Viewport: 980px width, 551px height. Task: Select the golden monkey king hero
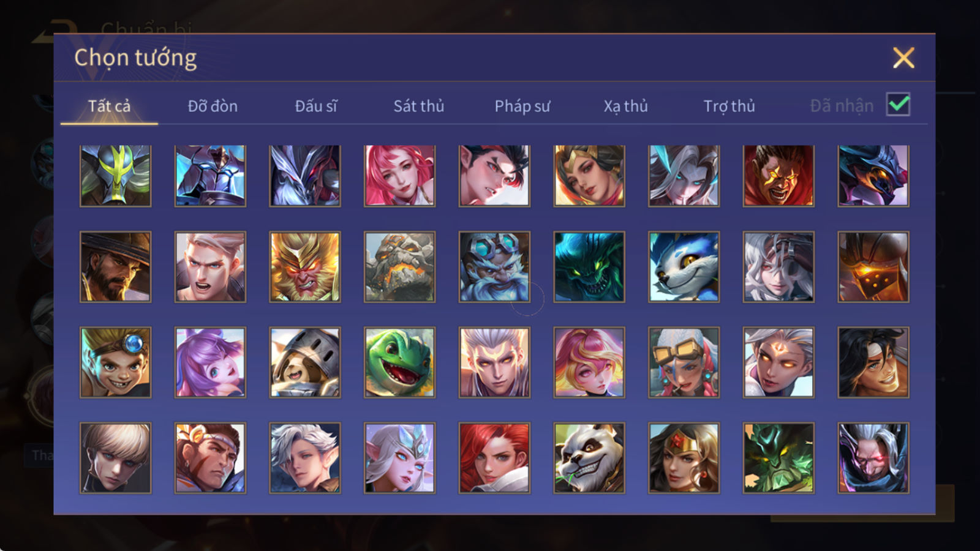304,267
